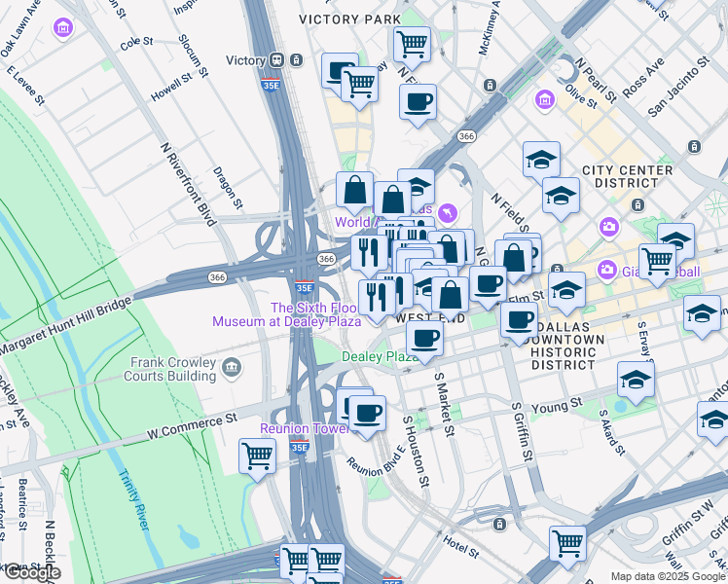The width and height of the screenshot is (728, 584).
Task: Click the W Commerce St street label
Action: 192,425
